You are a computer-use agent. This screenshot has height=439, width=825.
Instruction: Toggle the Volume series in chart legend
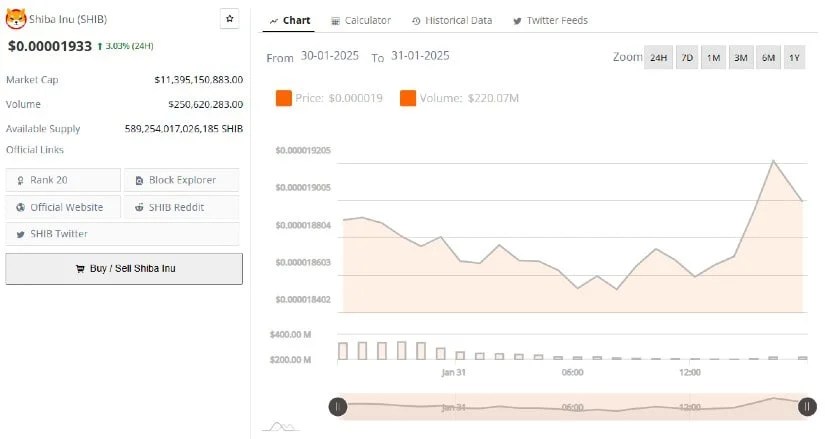407,98
